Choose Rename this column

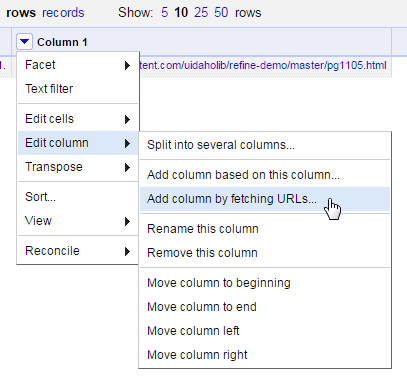coord(265,229)
